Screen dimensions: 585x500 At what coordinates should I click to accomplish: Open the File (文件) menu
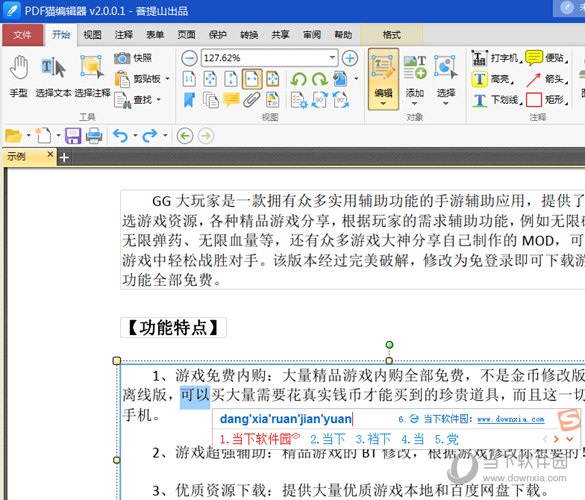coord(22,35)
